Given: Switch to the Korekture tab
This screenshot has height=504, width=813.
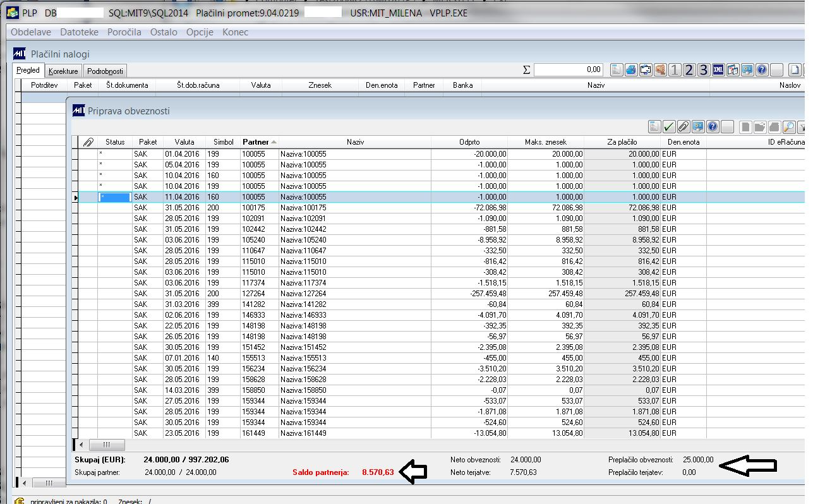Looking at the screenshot, I should pyautogui.click(x=63, y=71).
